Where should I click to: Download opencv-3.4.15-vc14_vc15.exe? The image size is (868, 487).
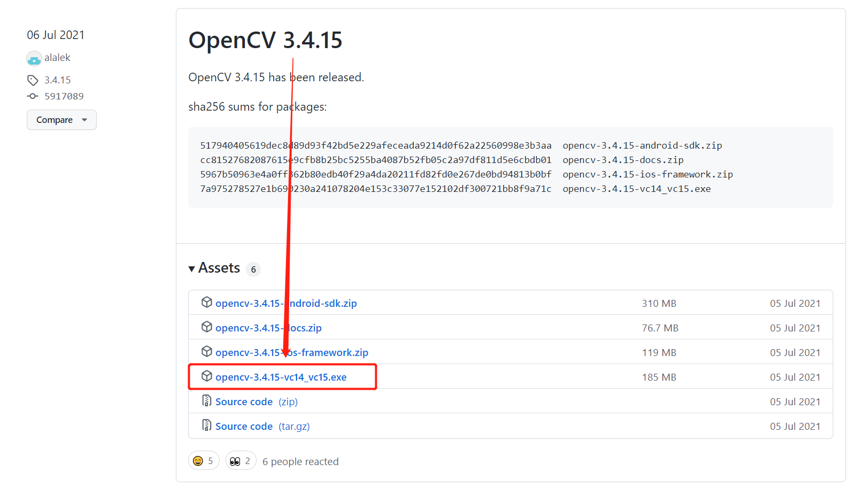tap(281, 377)
